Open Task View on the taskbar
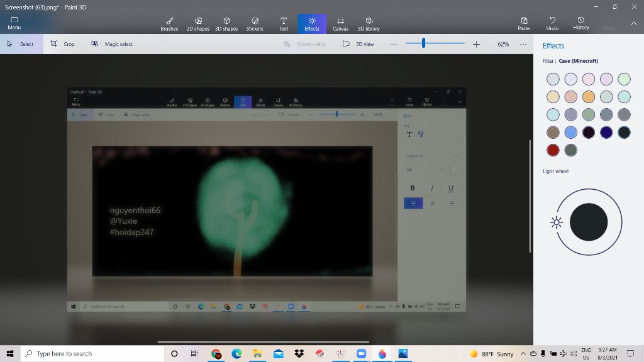This screenshot has width=644, height=362. click(194, 353)
